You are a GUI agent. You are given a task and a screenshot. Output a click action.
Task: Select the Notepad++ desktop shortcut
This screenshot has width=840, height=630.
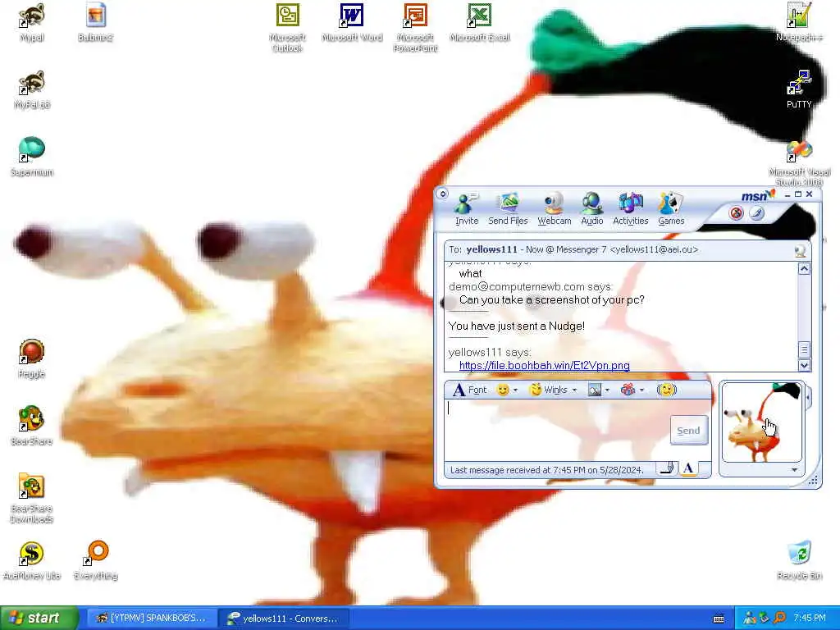799,22
